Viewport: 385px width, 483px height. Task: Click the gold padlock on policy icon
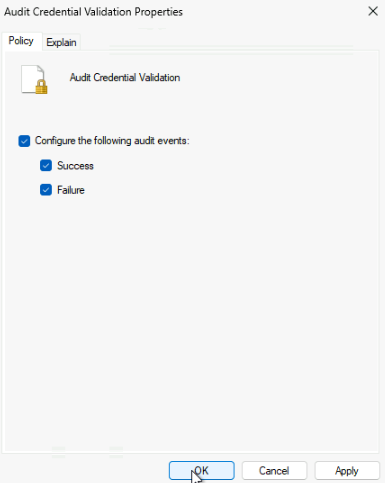coord(41,87)
